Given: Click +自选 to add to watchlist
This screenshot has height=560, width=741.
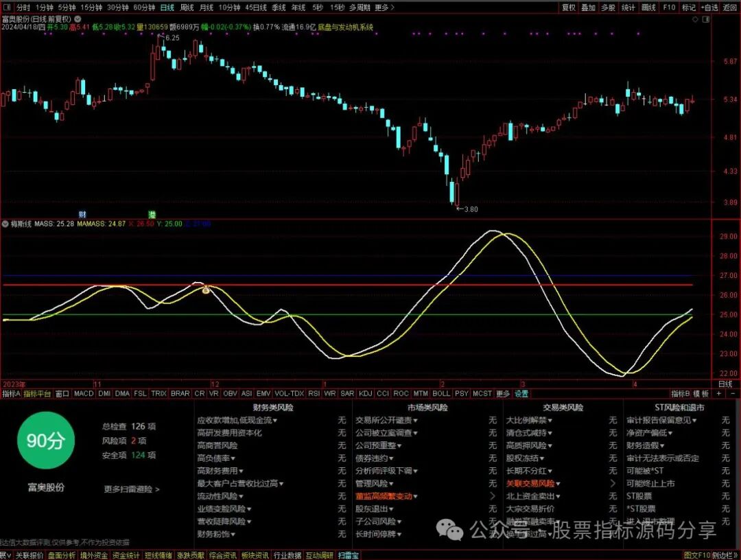Looking at the screenshot, I should 709,8.
